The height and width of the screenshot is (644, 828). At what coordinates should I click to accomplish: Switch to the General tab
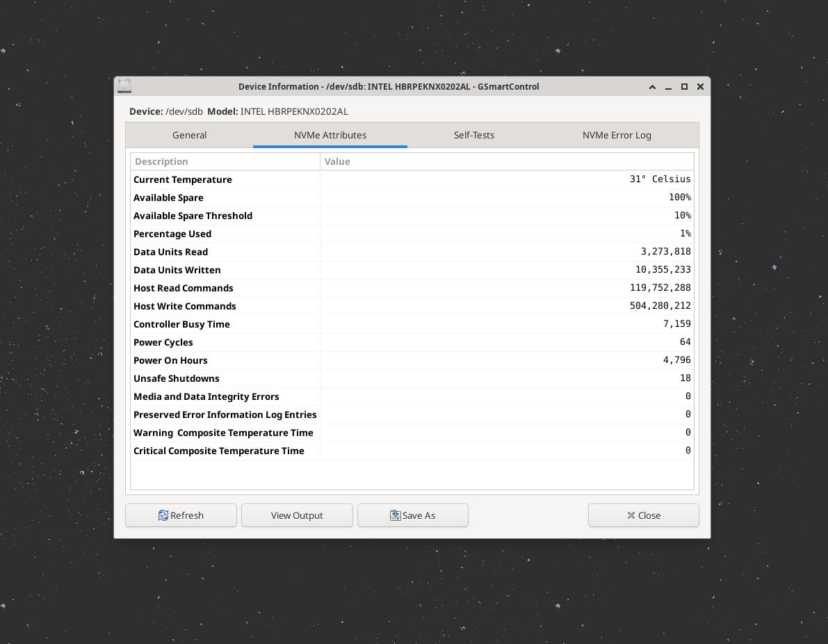(x=189, y=135)
